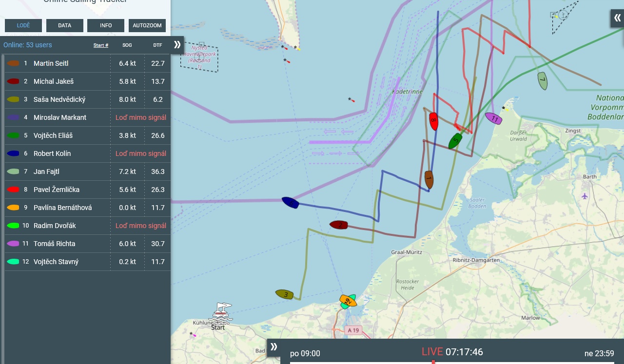Select dark red boat 2 marker
The image size is (624, 364).
(x=338, y=225)
